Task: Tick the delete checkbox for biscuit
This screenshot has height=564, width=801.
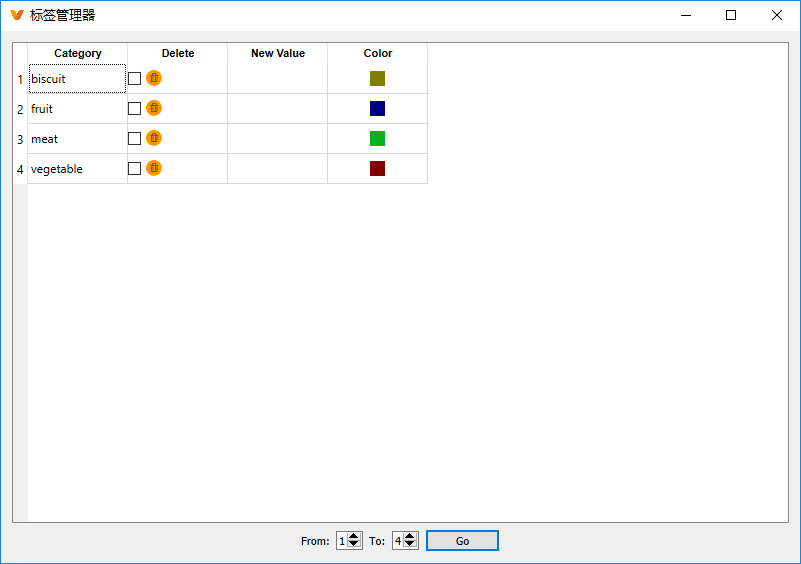Action: 135,79
